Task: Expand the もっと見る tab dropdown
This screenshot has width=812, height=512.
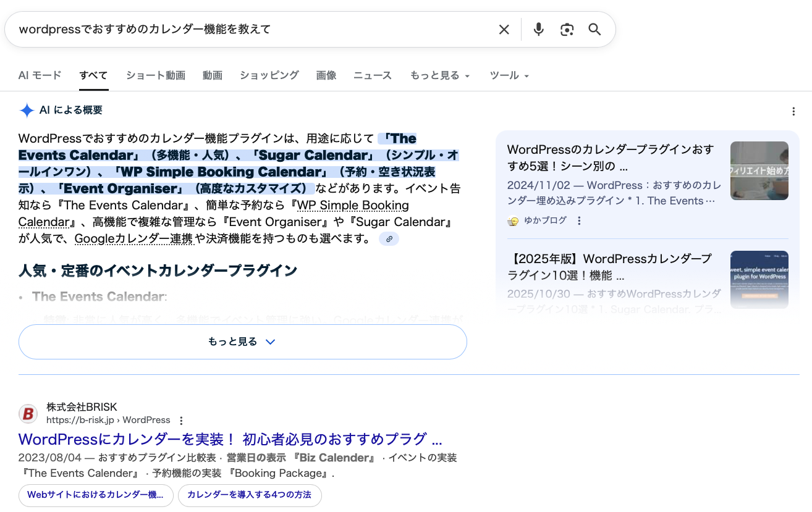Action: [440, 75]
